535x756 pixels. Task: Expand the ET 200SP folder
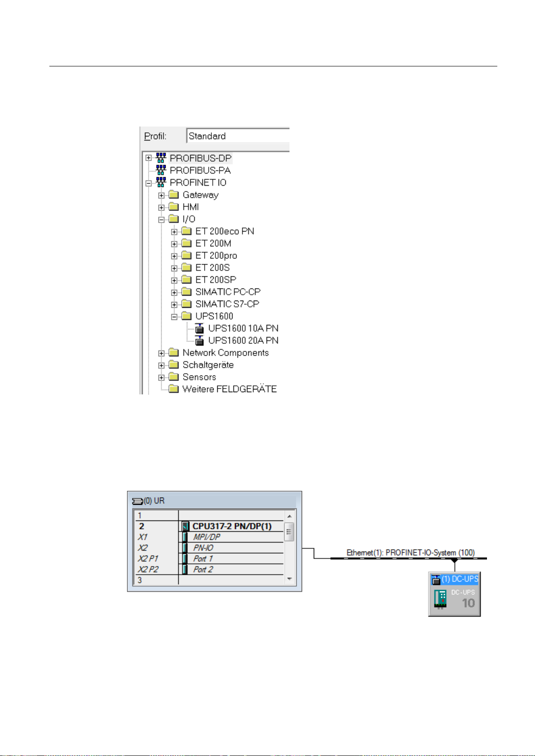(174, 280)
